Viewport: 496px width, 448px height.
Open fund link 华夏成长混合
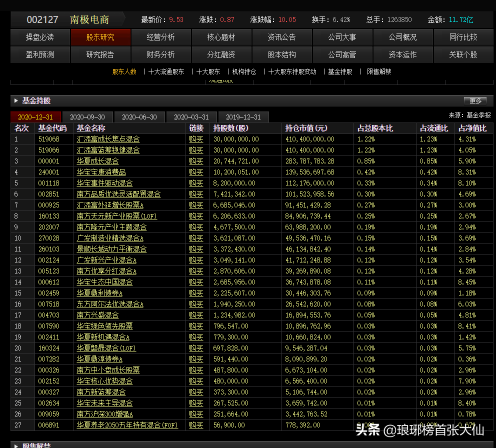point(97,161)
